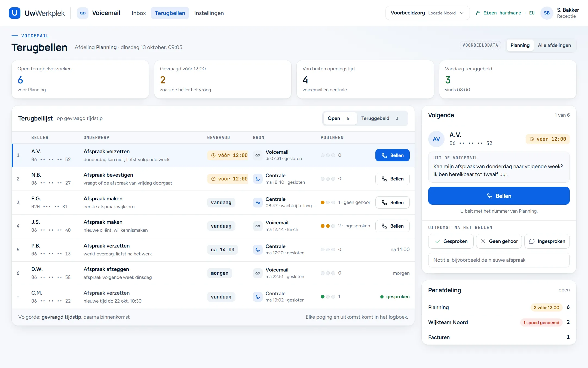This screenshot has width=588, height=368.
Task: Click attempt dots in E.G. row
Action: point(328,203)
